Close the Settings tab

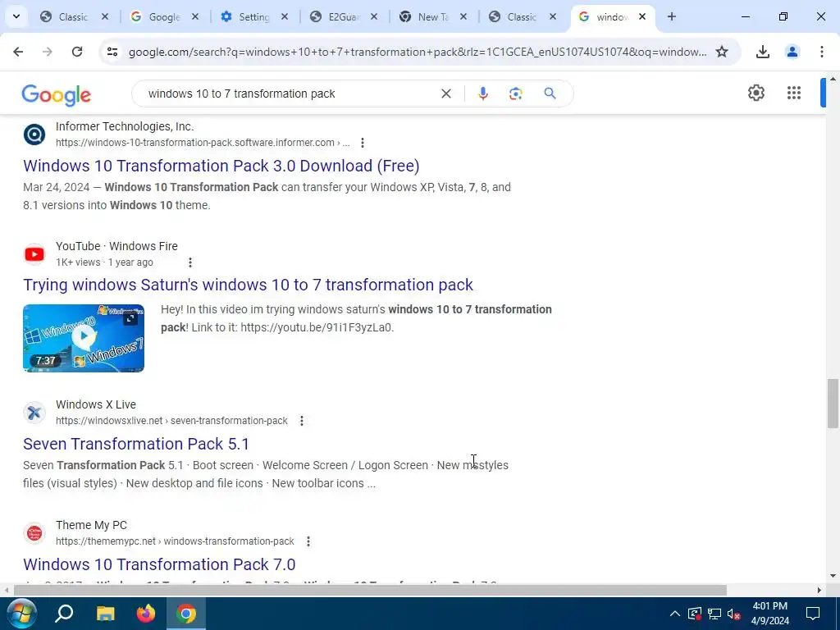(x=285, y=17)
